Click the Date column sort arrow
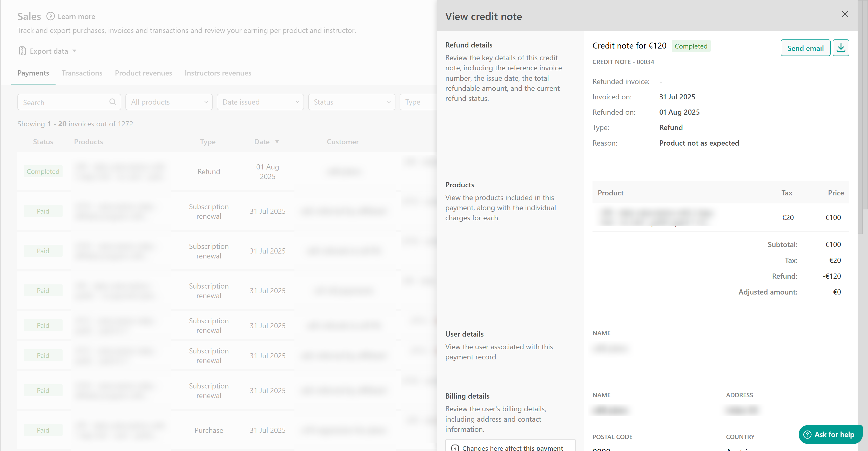Image resolution: width=868 pixels, height=451 pixels. [x=277, y=141]
